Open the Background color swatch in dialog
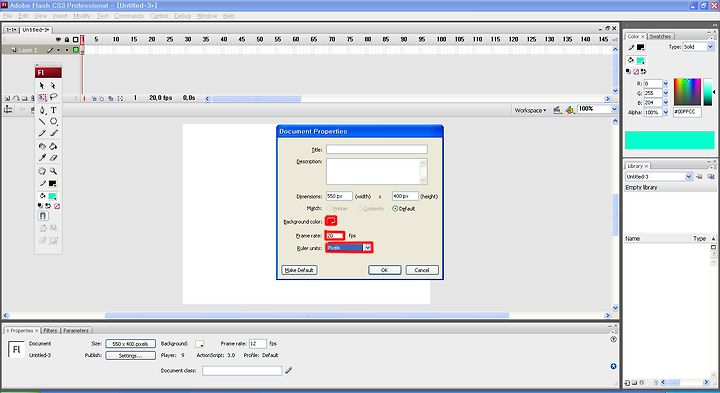Screen dimensions: 720x393 coord(331,221)
